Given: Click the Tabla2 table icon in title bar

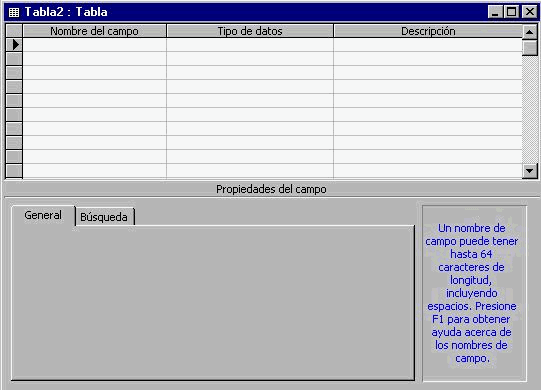Looking at the screenshot, I should (x=14, y=12).
